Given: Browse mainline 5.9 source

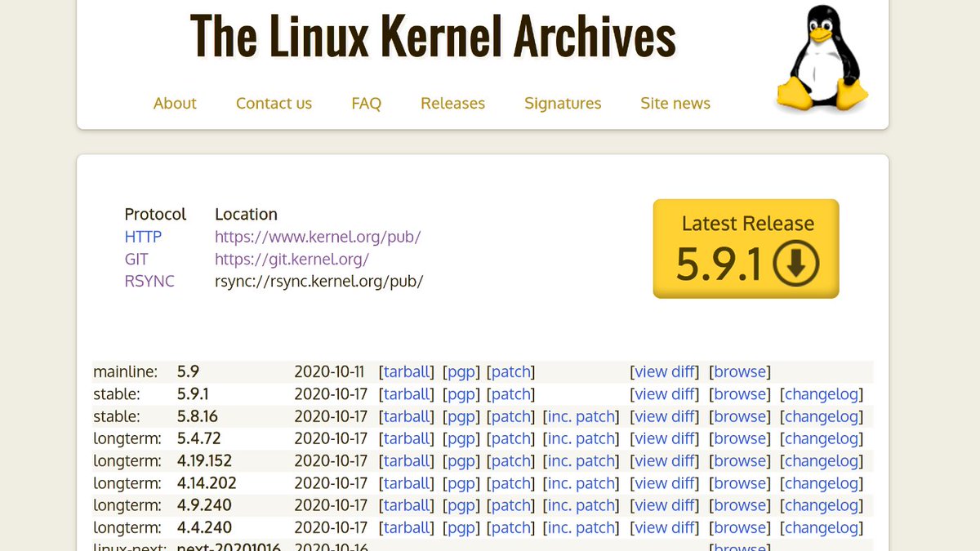Looking at the screenshot, I should click(740, 371).
